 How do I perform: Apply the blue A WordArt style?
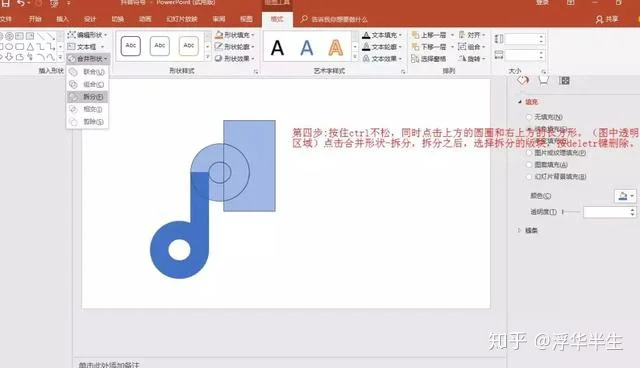tap(307, 48)
